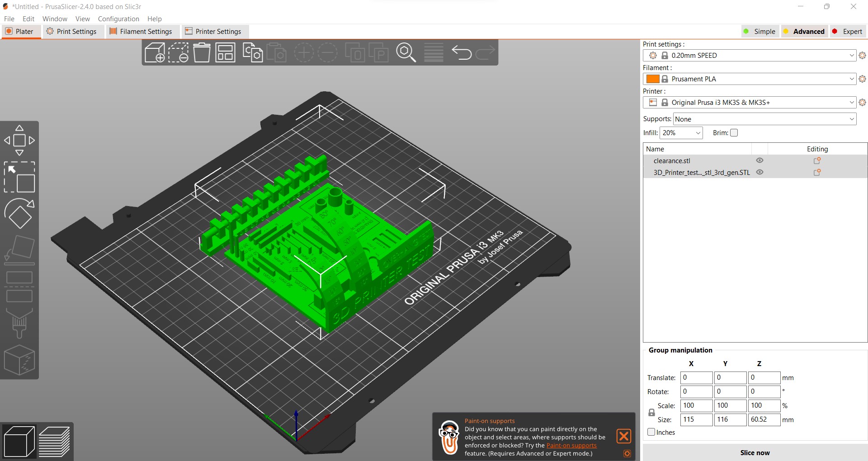This screenshot has width=868, height=461.
Task: Click the Remove instance minus icon
Action: click(x=327, y=53)
